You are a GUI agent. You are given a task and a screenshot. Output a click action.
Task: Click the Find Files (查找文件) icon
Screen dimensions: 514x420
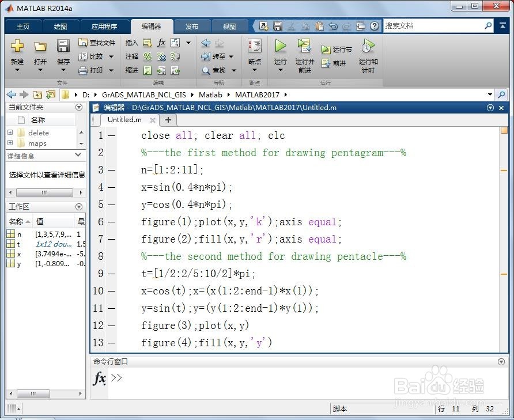pyautogui.click(x=82, y=42)
